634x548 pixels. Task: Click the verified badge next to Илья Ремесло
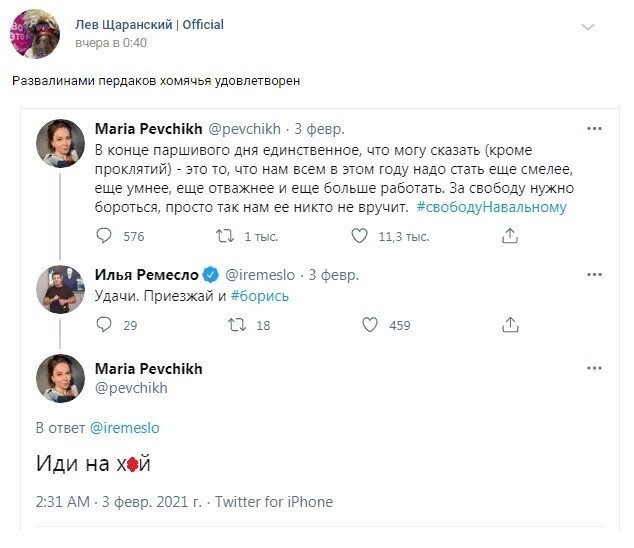click(210, 275)
